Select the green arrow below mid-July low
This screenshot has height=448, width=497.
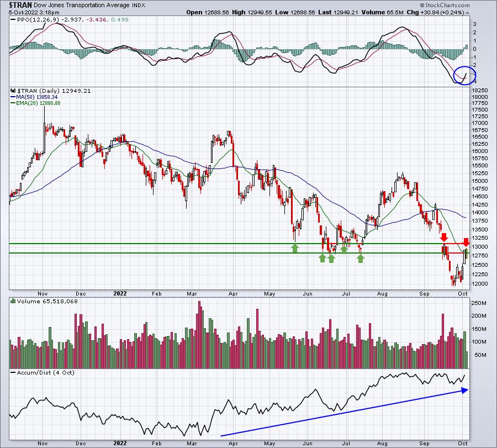361,259
